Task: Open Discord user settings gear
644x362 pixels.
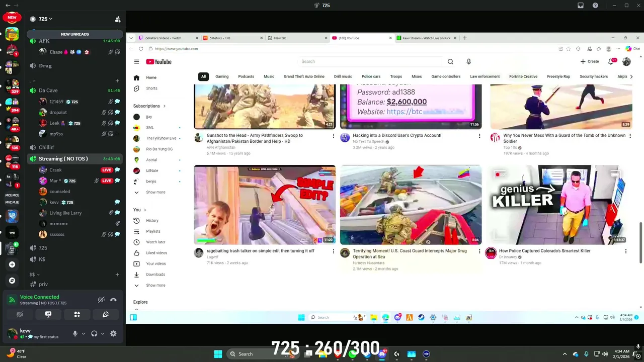Action: pos(113,333)
